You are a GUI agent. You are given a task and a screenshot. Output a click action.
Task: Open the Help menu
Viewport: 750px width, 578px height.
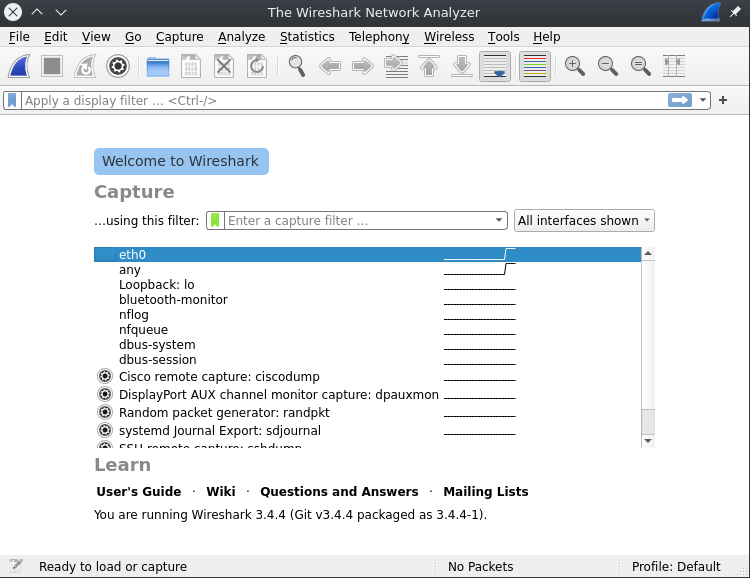(547, 37)
